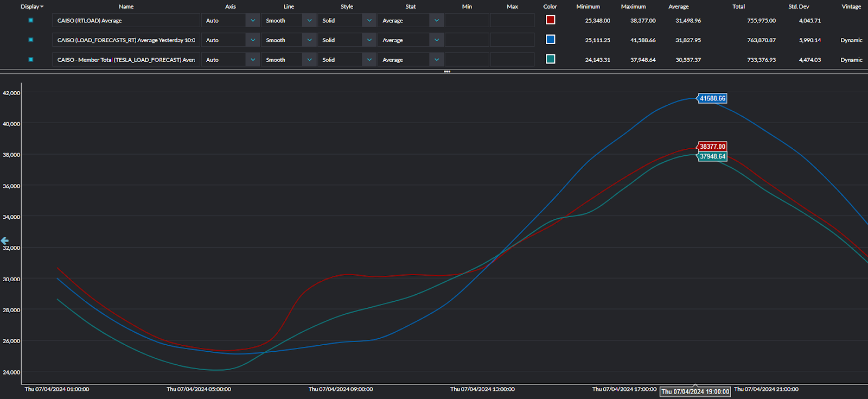This screenshot has height=399, width=868.
Task: Click the Std. Dev column header
Action: point(799,7)
